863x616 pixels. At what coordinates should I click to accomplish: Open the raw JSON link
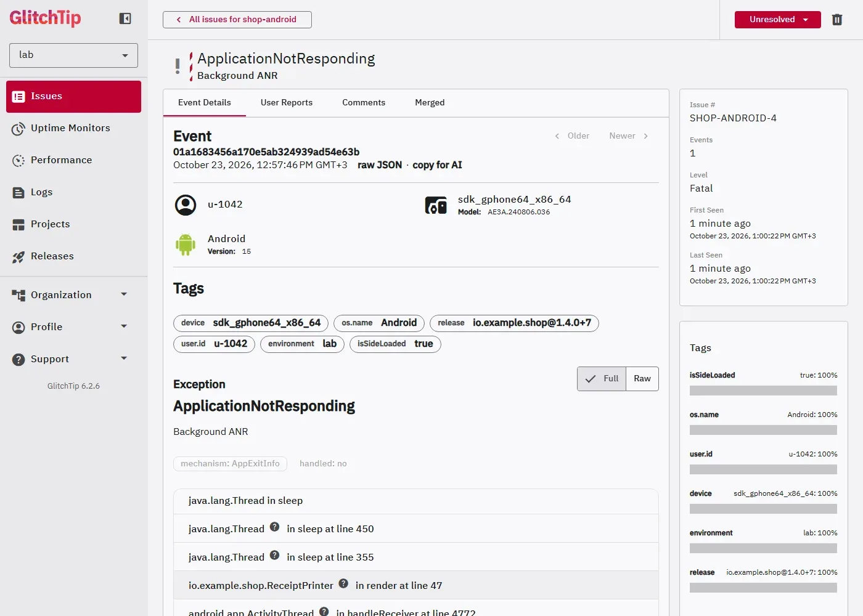point(380,165)
